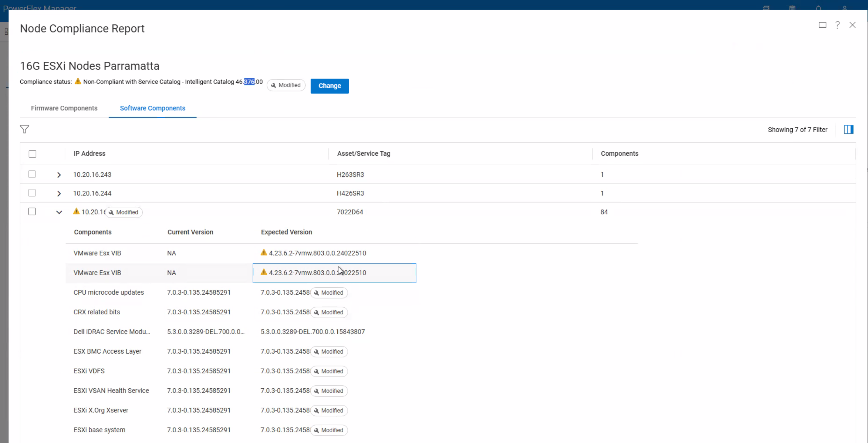The height and width of the screenshot is (443, 868).
Task: Check the checkbox for node 10.20.16.243
Action: tap(32, 174)
